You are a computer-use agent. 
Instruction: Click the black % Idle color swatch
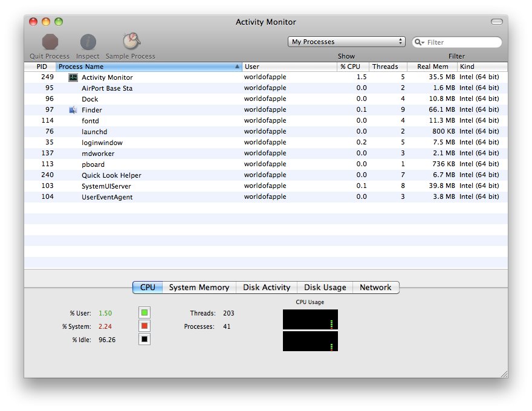point(144,339)
